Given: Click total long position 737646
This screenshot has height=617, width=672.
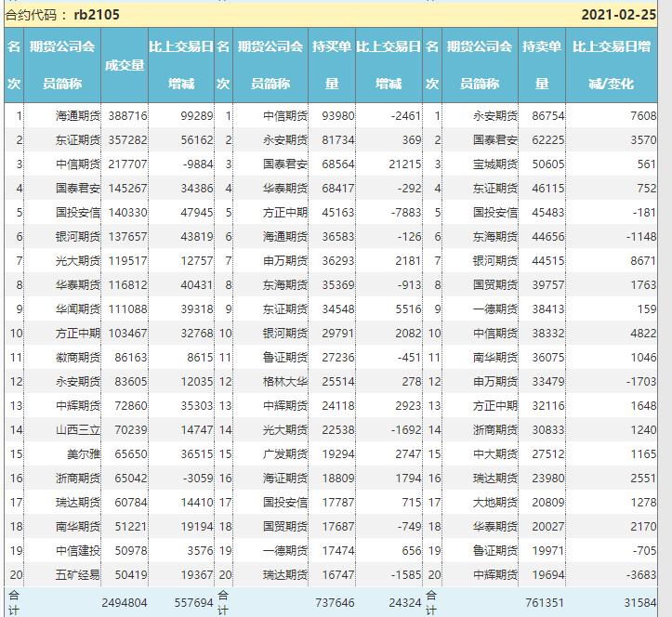Looking at the screenshot, I should (335, 603).
